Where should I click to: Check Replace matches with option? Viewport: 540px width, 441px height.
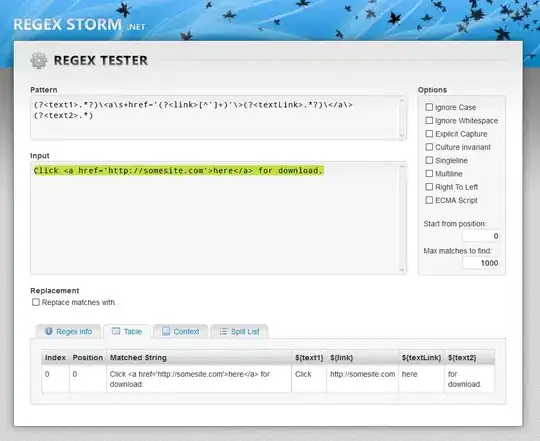(x=36, y=302)
